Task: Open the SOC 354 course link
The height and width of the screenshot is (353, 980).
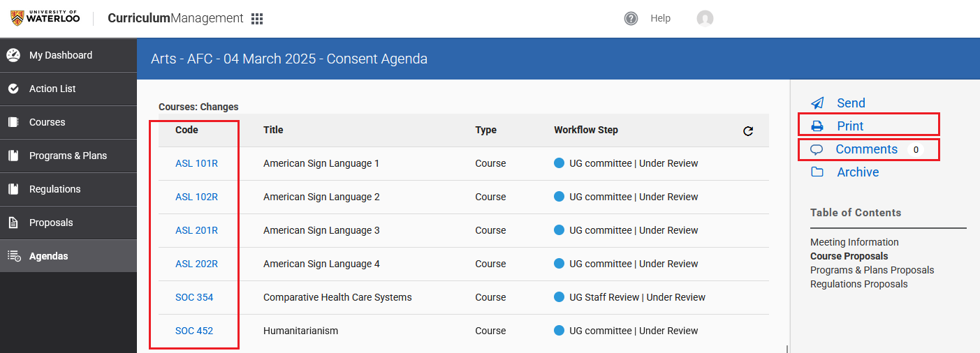Action: point(194,297)
